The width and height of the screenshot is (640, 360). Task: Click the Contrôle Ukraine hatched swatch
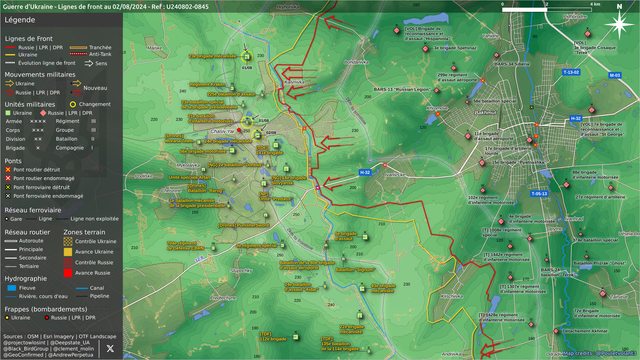tap(68, 241)
